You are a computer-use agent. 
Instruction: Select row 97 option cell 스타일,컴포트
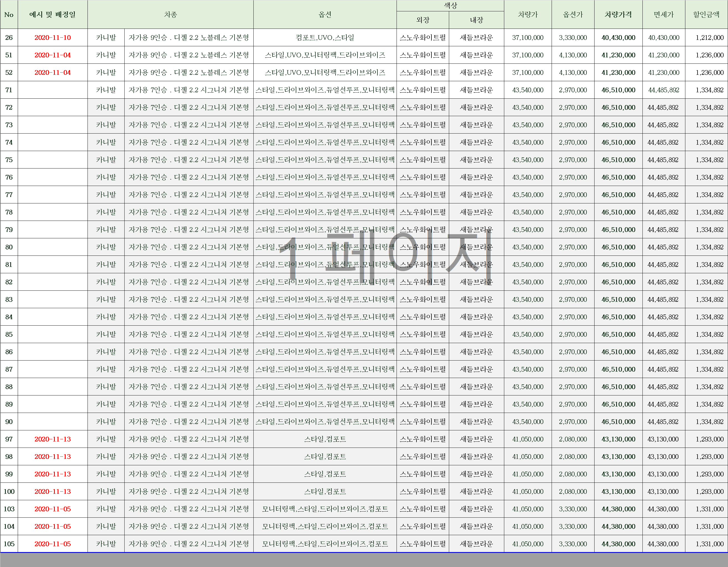click(x=325, y=439)
